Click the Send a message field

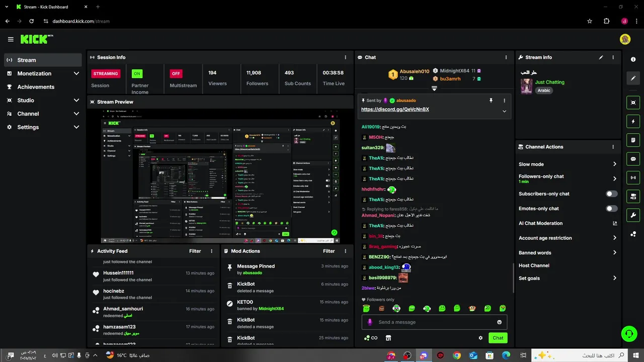coord(434,322)
